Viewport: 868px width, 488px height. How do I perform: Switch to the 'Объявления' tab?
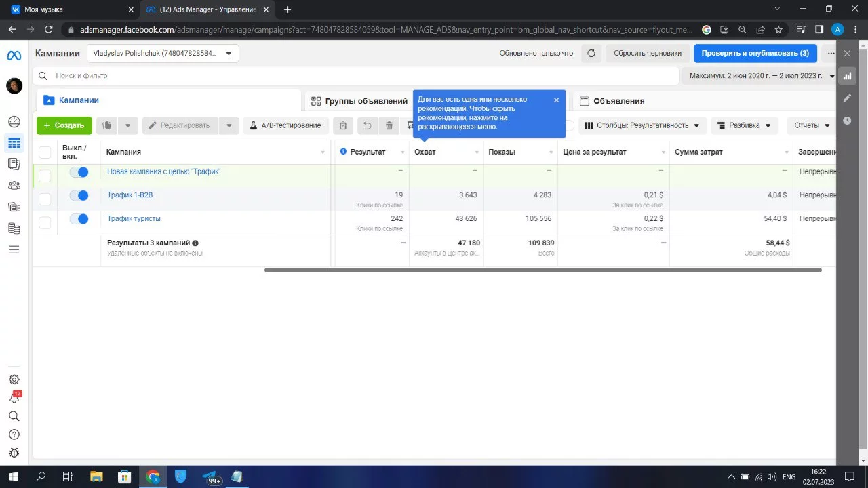pos(618,101)
